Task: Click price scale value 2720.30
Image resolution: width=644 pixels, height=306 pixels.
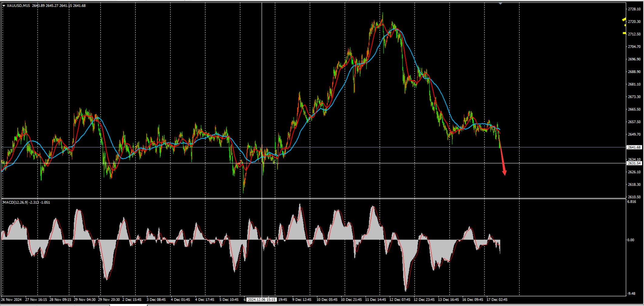Action: tap(634, 22)
